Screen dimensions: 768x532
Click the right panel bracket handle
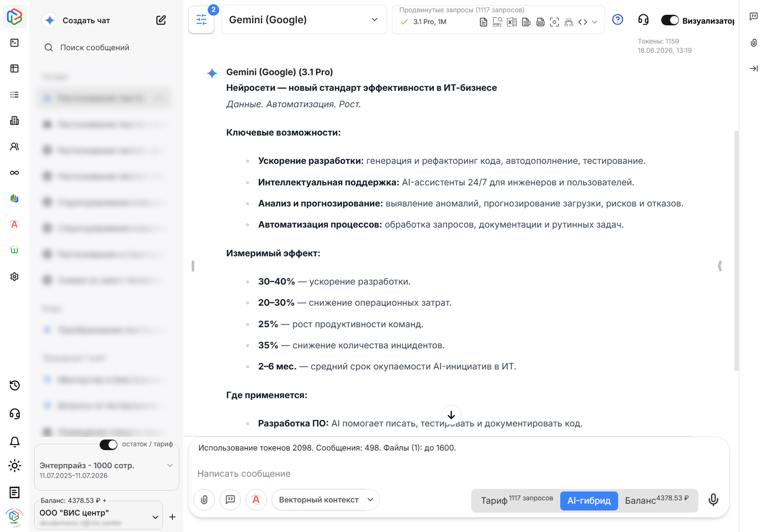pyautogui.click(x=720, y=266)
